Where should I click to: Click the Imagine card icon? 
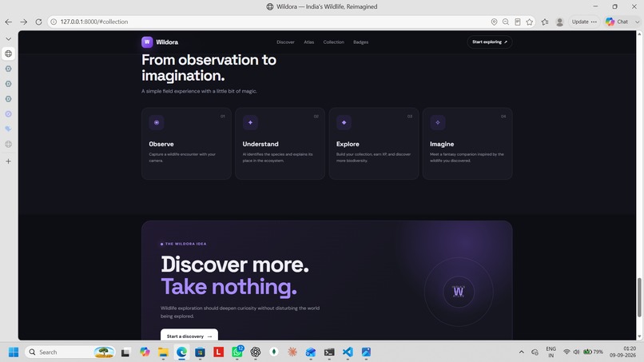(x=437, y=122)
